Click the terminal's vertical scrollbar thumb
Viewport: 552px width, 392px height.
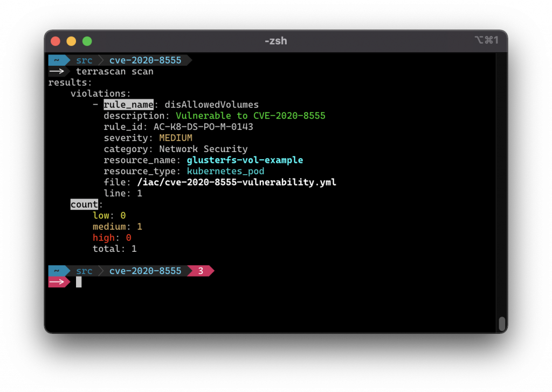pos(502,323)
